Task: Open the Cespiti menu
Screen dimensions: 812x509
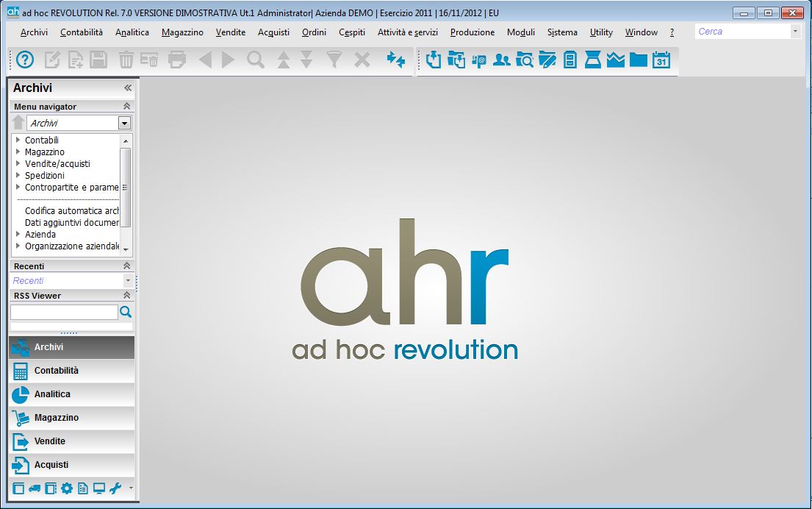Action: [352, 32]
